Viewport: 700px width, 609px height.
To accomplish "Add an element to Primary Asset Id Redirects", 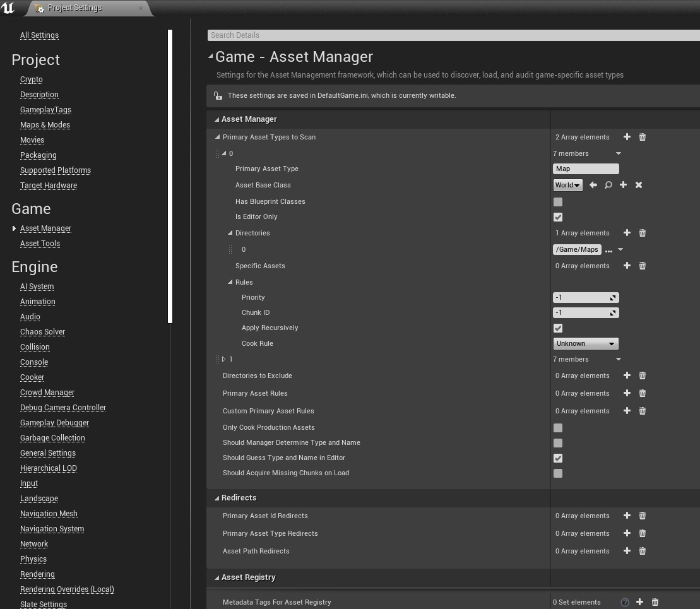I will [627, 516].
